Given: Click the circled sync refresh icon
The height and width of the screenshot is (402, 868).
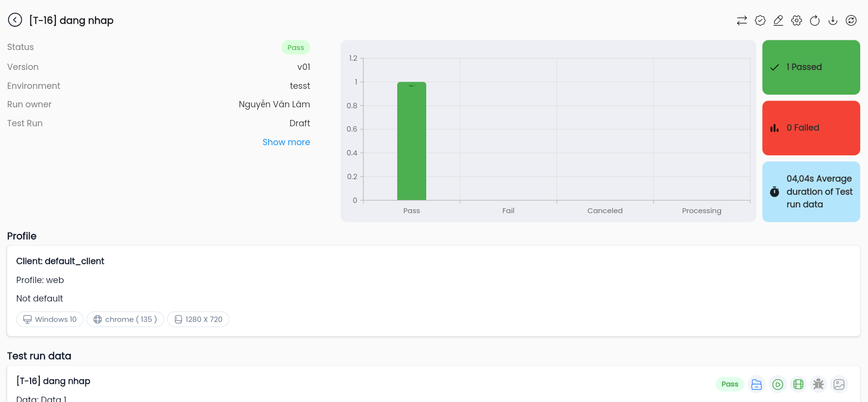Looking at the screenshot, I should [x=851, y=20].
